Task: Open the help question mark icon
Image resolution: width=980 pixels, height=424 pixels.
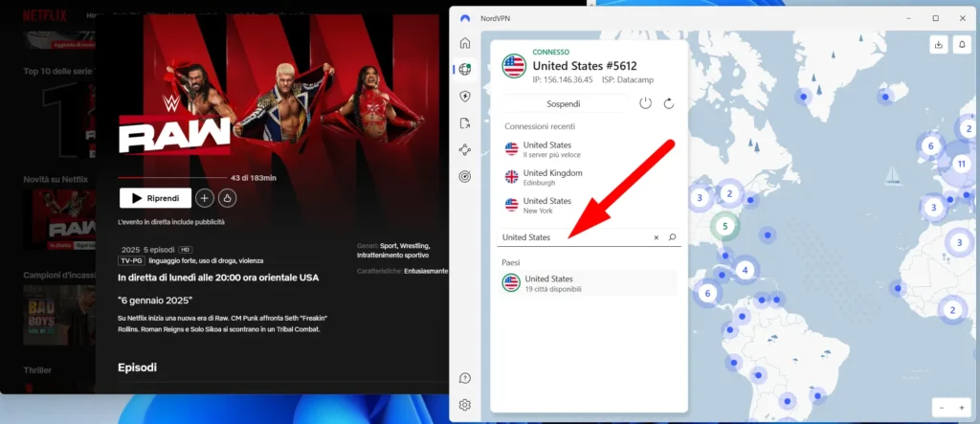Action: [464, 378]
